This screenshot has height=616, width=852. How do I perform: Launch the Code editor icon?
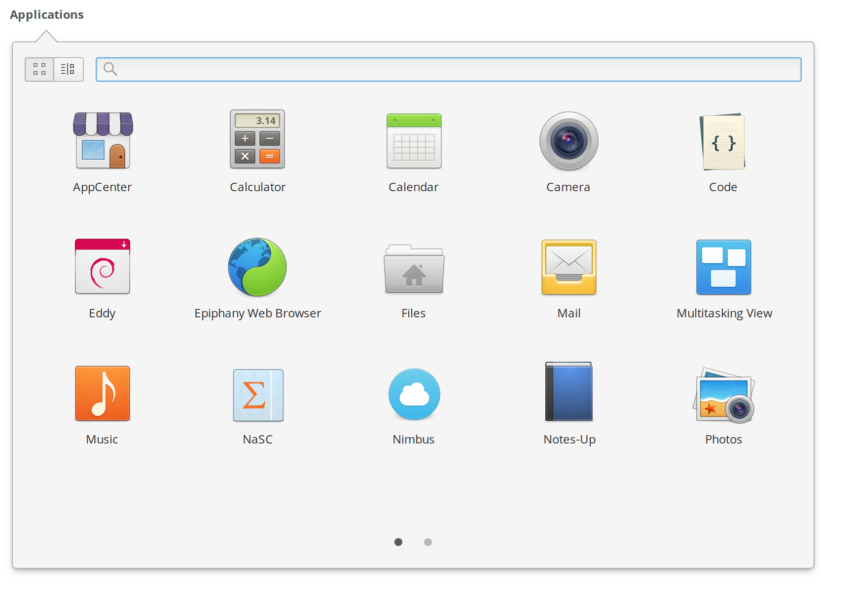coord(723,141)
